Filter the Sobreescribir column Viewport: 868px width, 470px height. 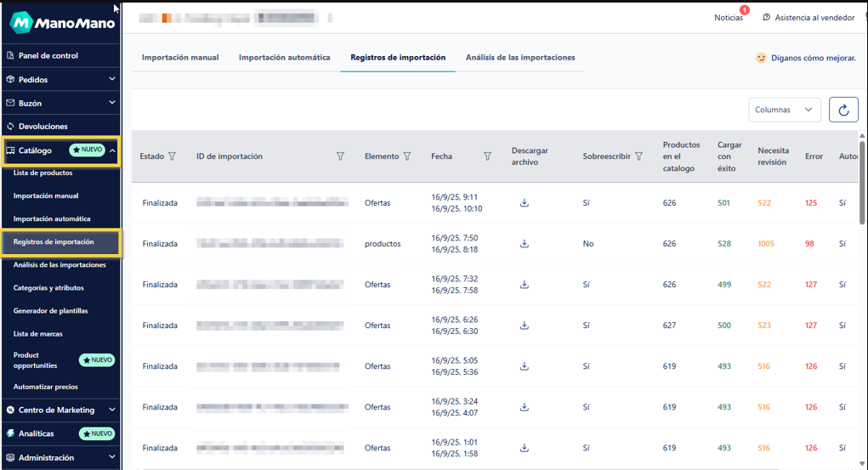638,156
